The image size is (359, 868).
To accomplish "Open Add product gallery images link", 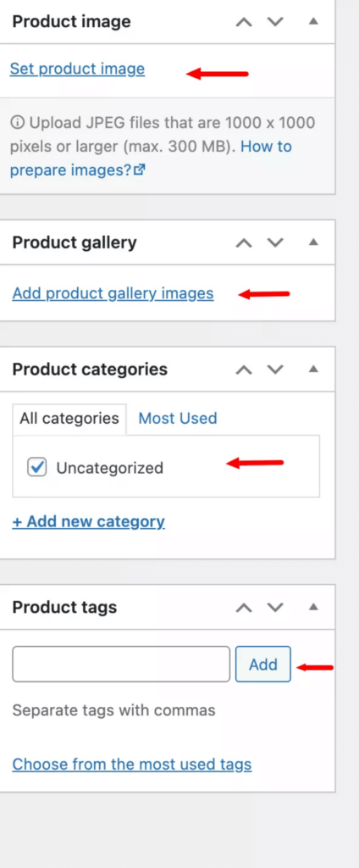I will pos(113,293).
